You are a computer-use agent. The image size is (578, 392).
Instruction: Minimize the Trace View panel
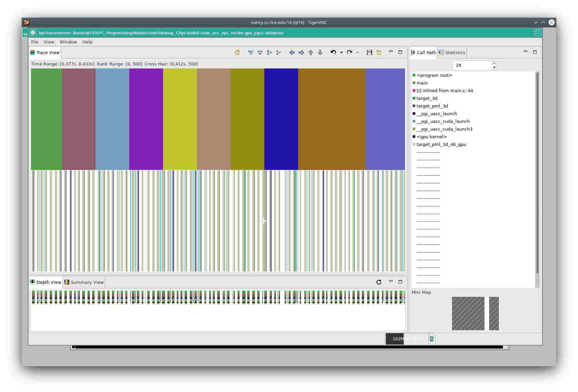click(391, 52)
